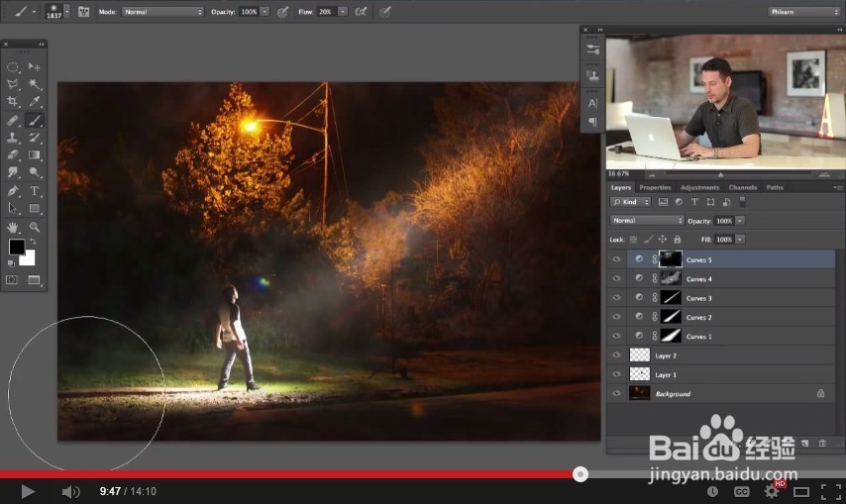
Task: Select the Dodge tool
Action: tap(34, 172)
